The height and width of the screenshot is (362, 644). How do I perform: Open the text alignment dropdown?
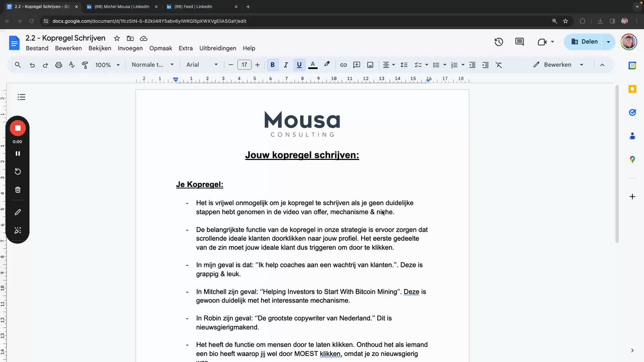tap(389, 65)
